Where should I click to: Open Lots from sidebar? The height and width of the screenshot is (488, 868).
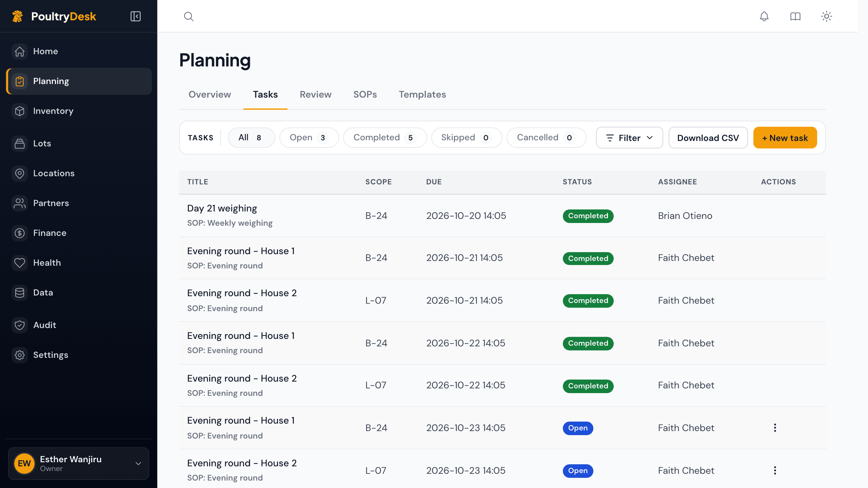click(x=79, y=144)
